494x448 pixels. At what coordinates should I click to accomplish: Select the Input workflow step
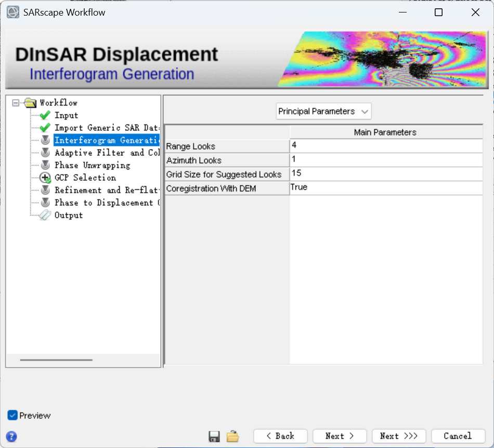click(x=67, y=116)
